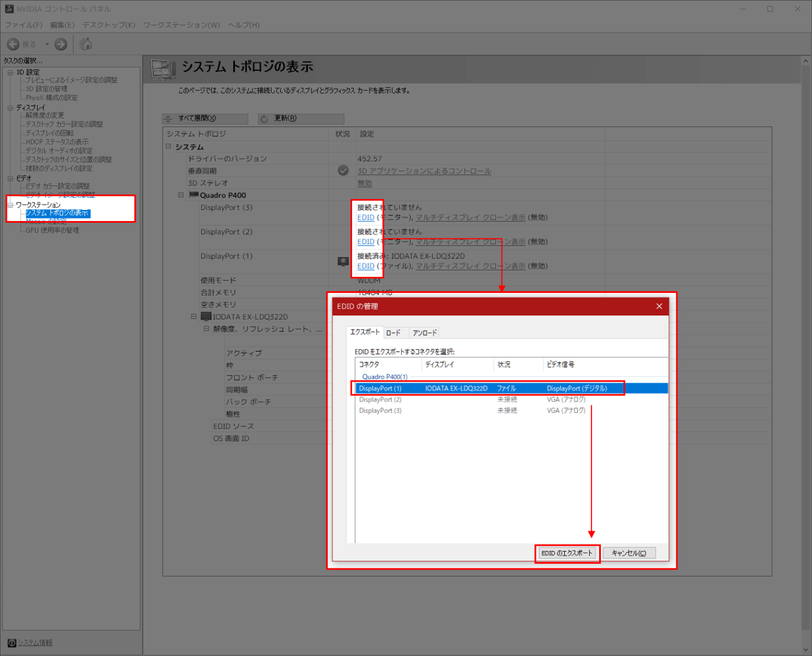Open the システム情報 link
This screenshot has height=656, width=812.
[35, 643]
